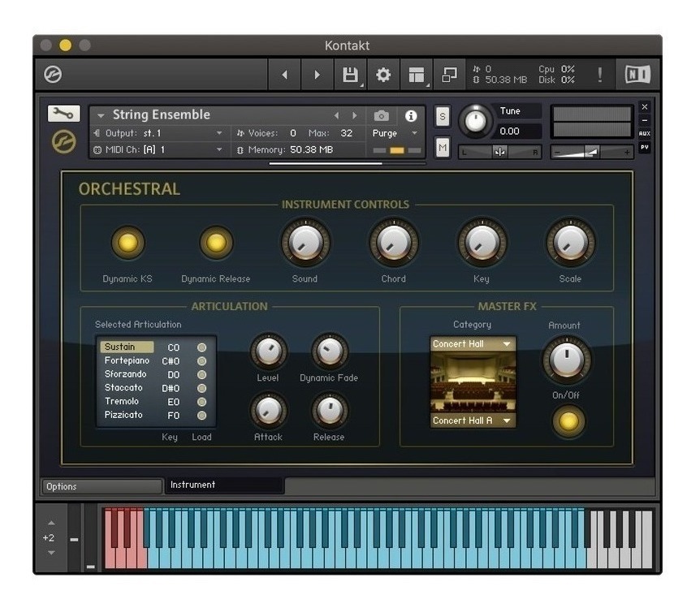Viewport: 700px width, 608px height.
Task: Click the previous preset arrow in toolbar
Action: click(284, 75)
